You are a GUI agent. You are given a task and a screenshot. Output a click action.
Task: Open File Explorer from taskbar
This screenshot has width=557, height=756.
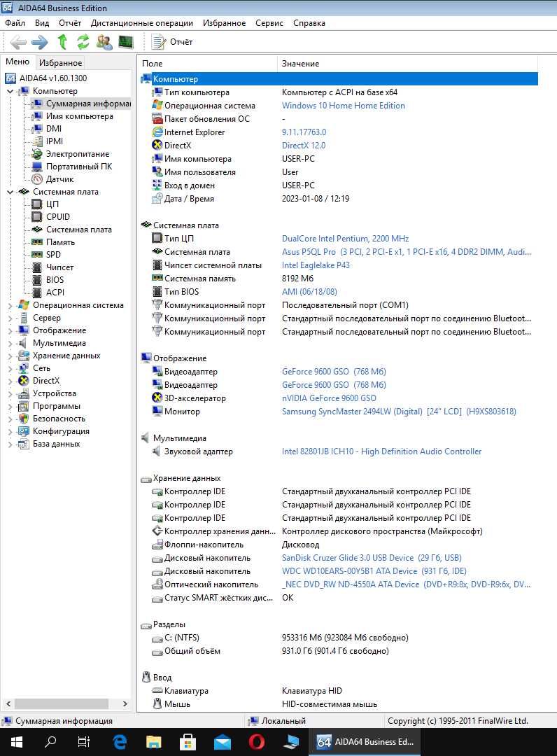tap(154, 742)
